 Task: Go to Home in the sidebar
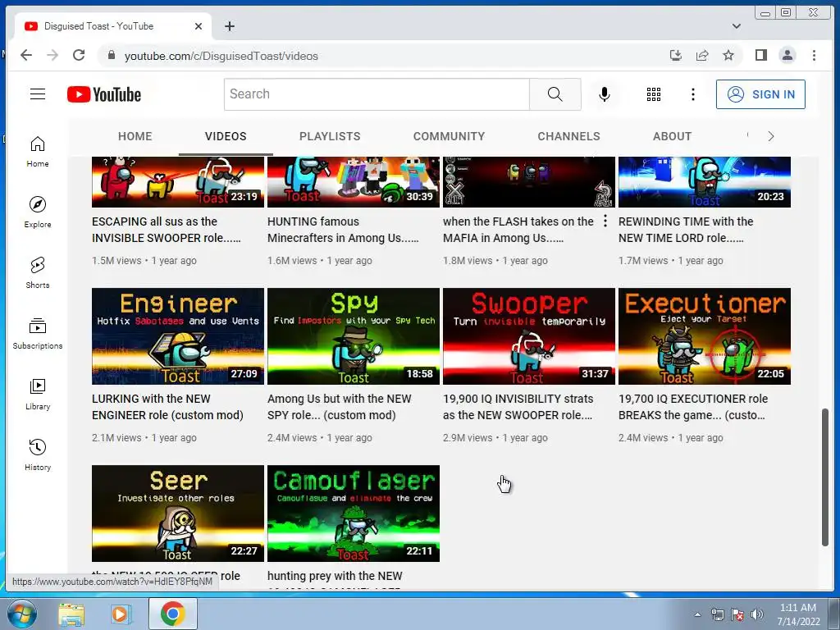tap(38, 152)
